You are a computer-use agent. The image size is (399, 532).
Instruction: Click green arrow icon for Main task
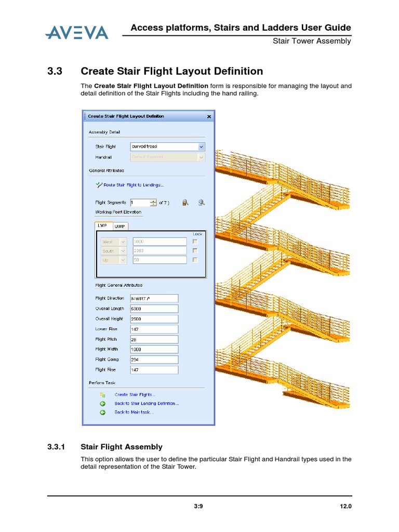coord(102,412)
